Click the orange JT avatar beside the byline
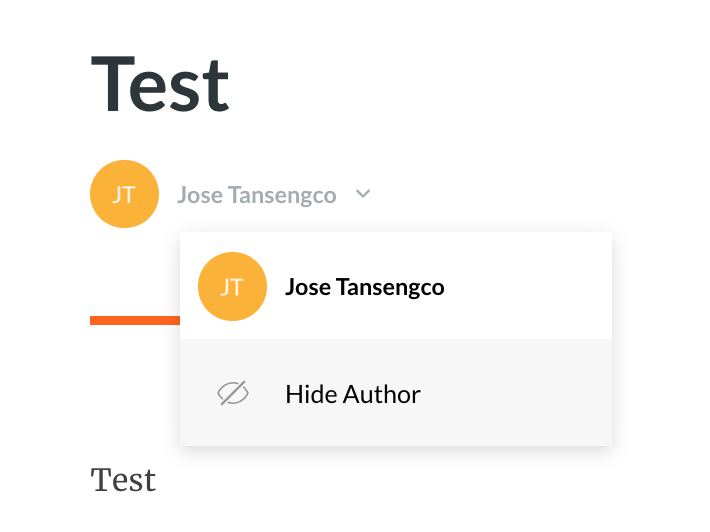The width and height of the screenshot is (710, 532). (124, 194)
